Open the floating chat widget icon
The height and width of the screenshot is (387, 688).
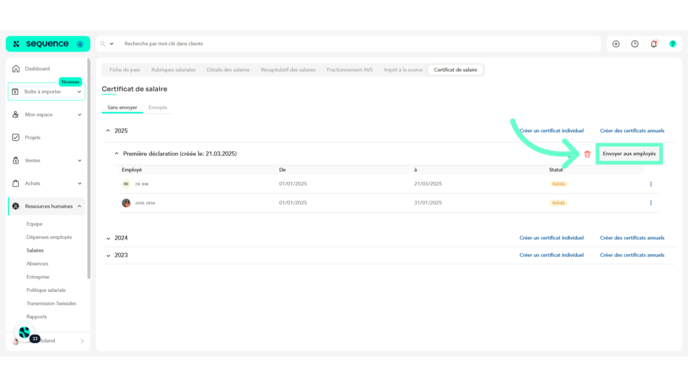[25, 333]
